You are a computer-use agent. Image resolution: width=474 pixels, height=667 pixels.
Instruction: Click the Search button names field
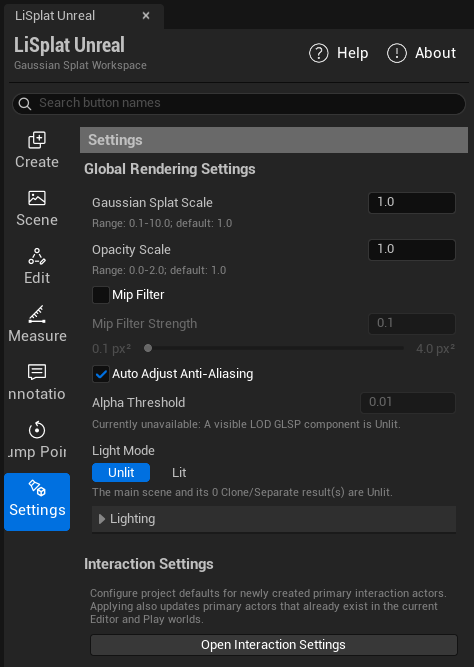tap(239, 103)
